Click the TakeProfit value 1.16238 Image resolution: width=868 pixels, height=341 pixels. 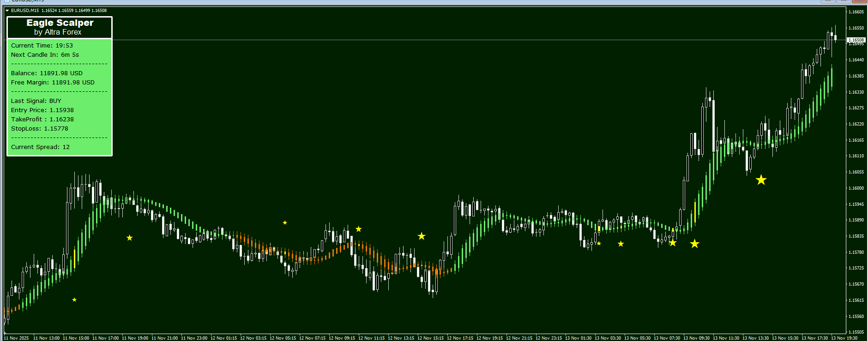[61, 119]
